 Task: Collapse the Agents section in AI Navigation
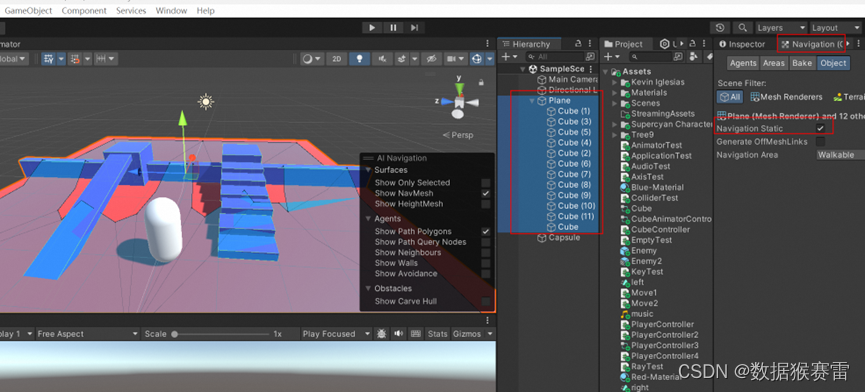click(368, 219)
